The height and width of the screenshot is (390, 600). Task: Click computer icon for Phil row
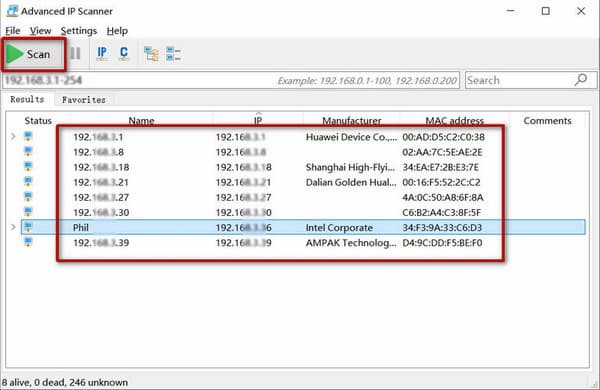(28, 227)
